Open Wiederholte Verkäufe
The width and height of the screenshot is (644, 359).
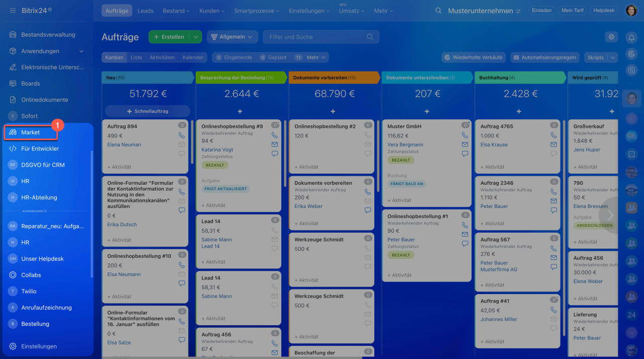pos(473,57)
